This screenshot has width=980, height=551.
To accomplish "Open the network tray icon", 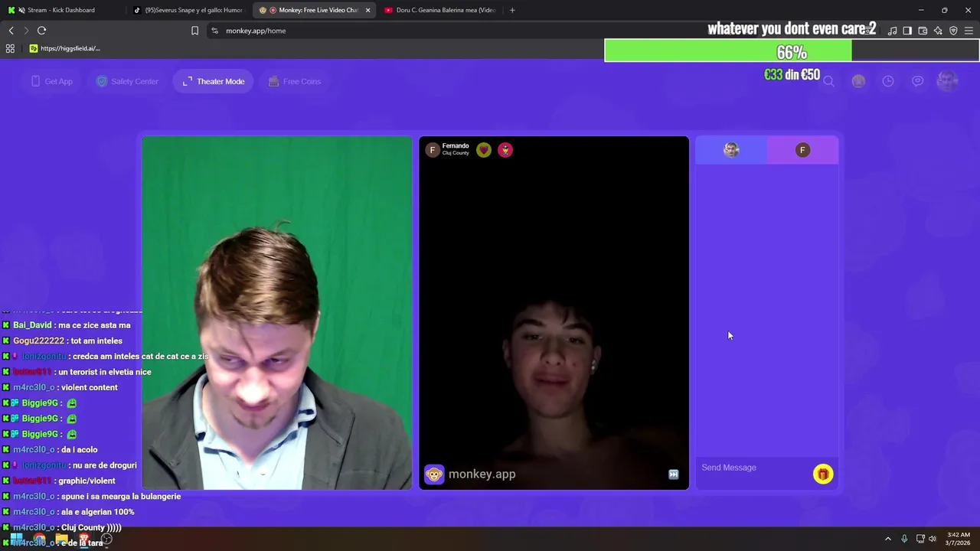I will coord(920,539).
